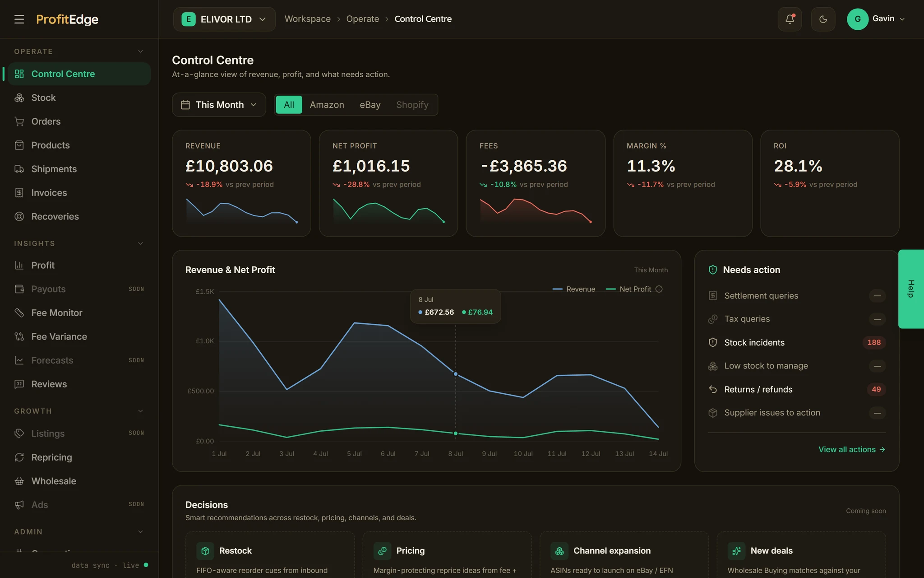The image size is (924, 578).
Task: Click the Fees stat card
Action: pyautogui.click(x=536, y=183)
